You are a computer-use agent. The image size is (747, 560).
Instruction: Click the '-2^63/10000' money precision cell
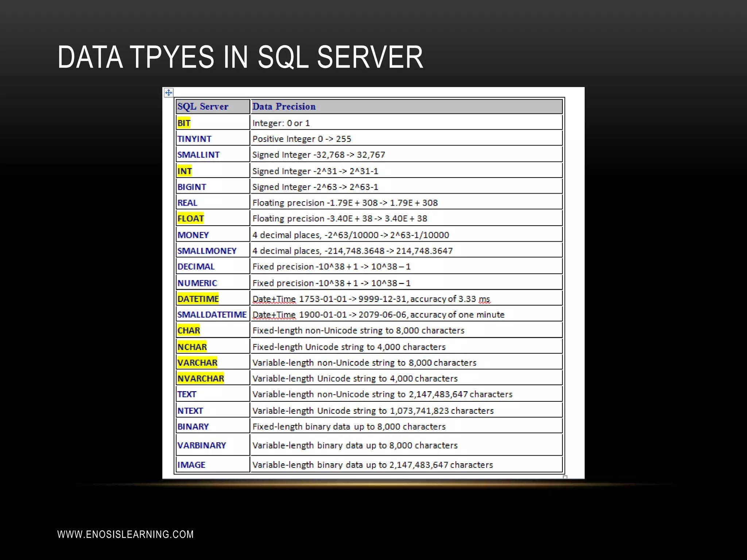pyautogui.click(x=407, y=235)
